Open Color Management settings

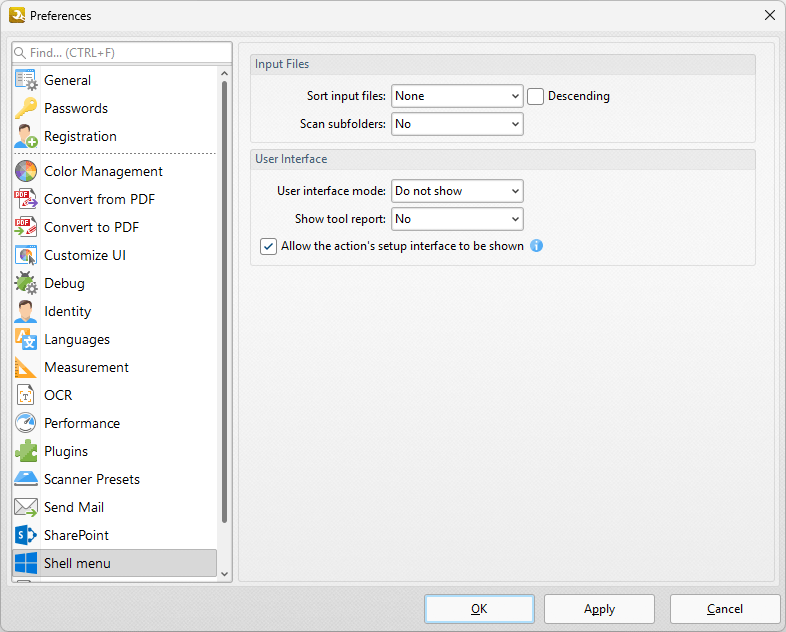pos(115,171)
